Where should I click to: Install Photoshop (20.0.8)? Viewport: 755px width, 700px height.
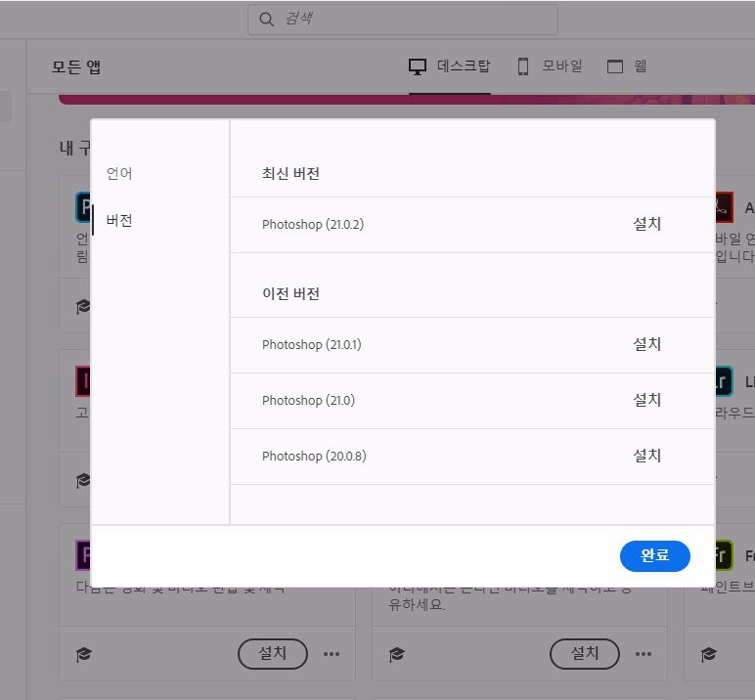646,456
